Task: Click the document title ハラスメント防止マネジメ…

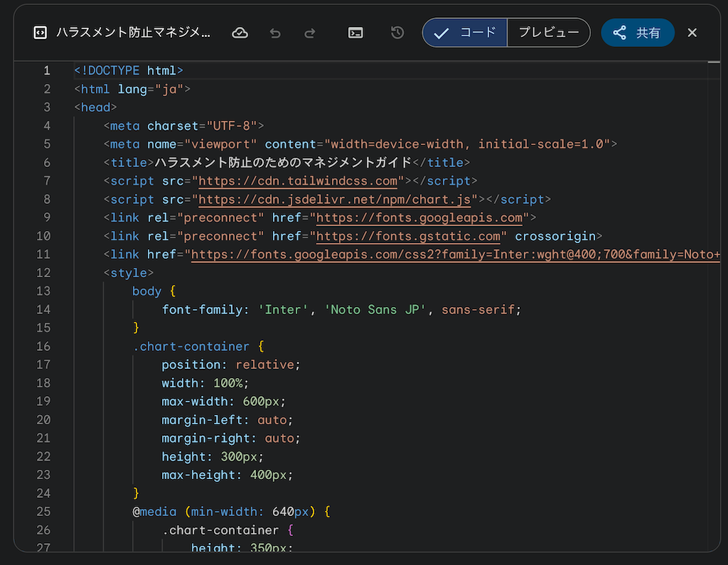Action: [x=133, y=33]
